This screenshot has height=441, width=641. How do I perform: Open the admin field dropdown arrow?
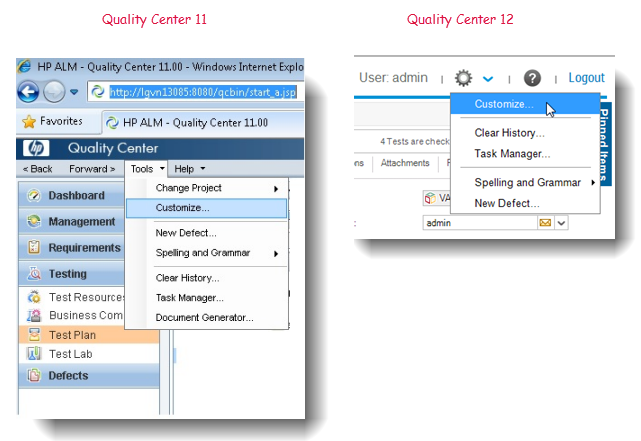click(x=561, y=223)
